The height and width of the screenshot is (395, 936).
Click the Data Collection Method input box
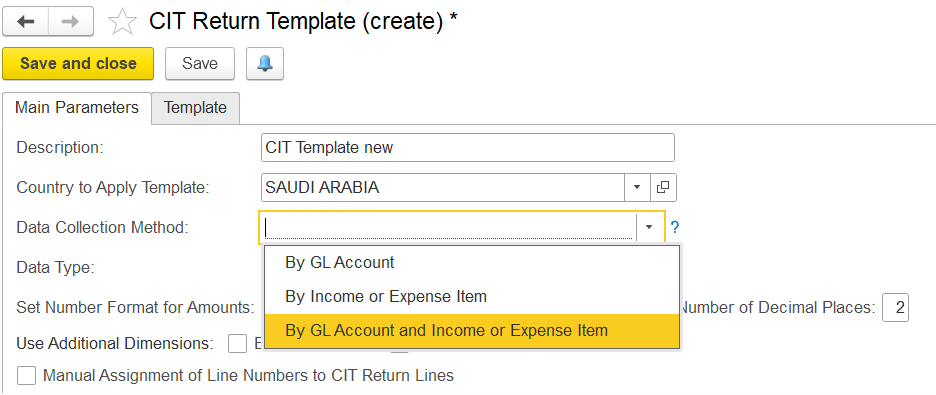[449, 227]
